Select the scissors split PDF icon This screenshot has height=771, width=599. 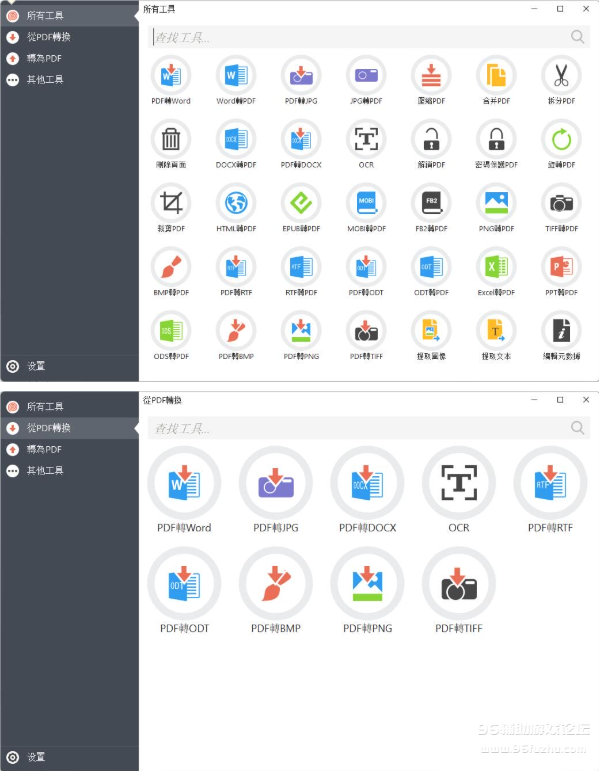(x=561, y=75)
